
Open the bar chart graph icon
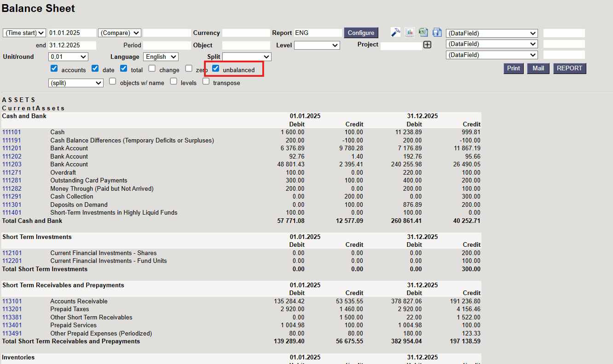pos(409,32)
